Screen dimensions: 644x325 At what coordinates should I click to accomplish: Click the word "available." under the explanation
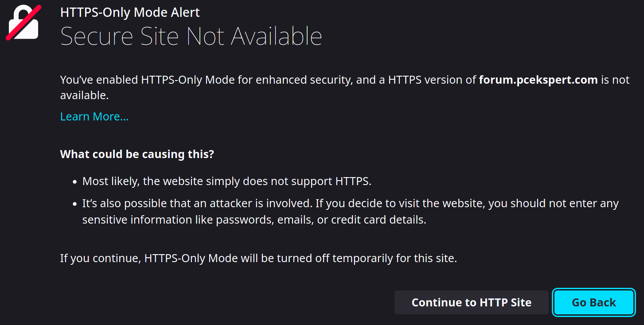(84, 95)
